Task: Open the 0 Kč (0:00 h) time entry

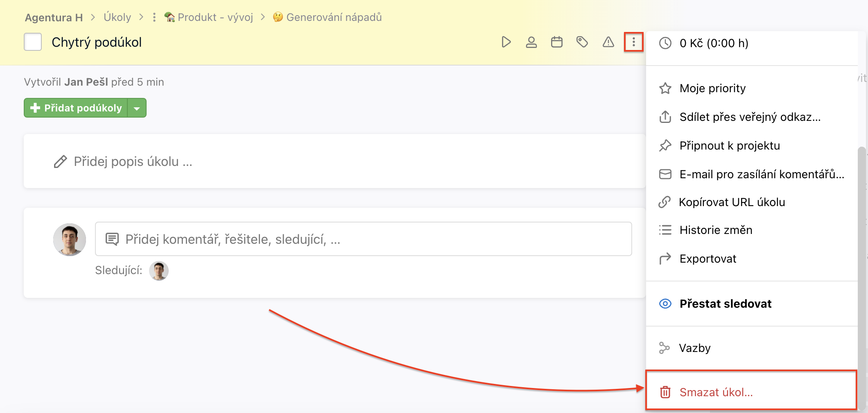Action: (751, 43)
